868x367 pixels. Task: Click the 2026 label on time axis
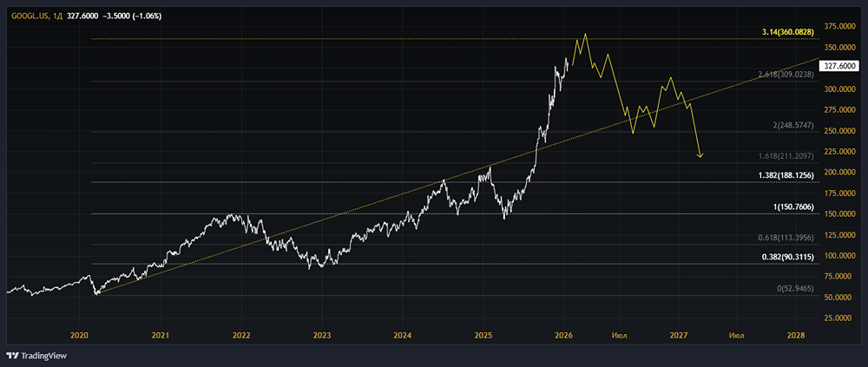pyautogui.click(x=564, y=336)
